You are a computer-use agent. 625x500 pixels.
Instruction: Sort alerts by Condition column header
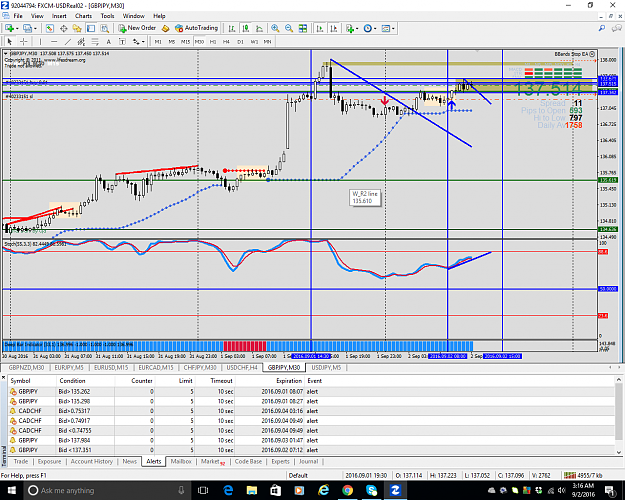coord(72,381)
